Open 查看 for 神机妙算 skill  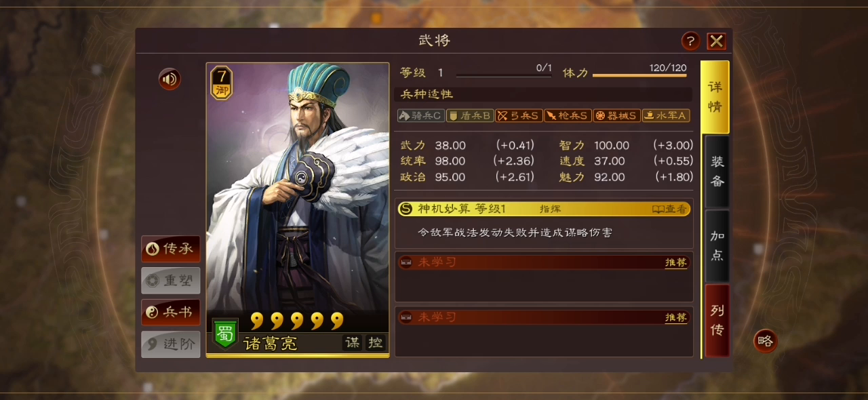669,209
